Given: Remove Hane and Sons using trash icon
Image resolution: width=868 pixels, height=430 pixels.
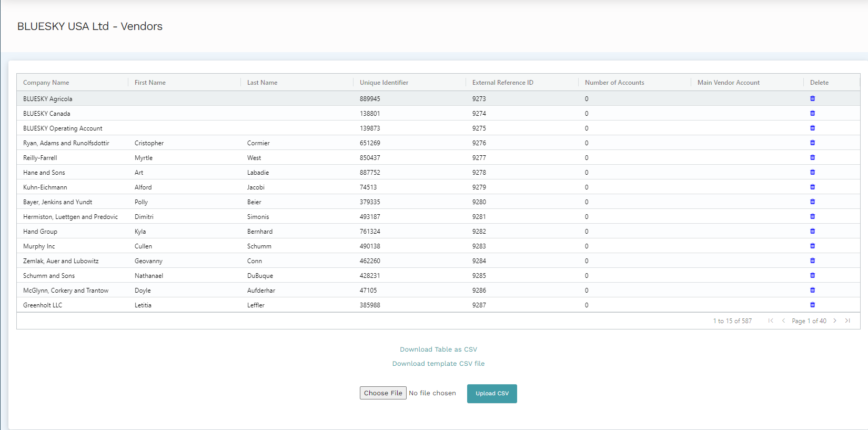Looking at the screenshot, I should pos(812,172).
